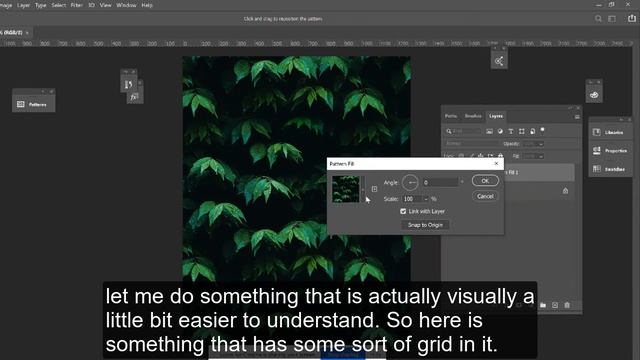Confirm Pattern Fill with OK
This screenshot has width=640, height=360.
485,181
